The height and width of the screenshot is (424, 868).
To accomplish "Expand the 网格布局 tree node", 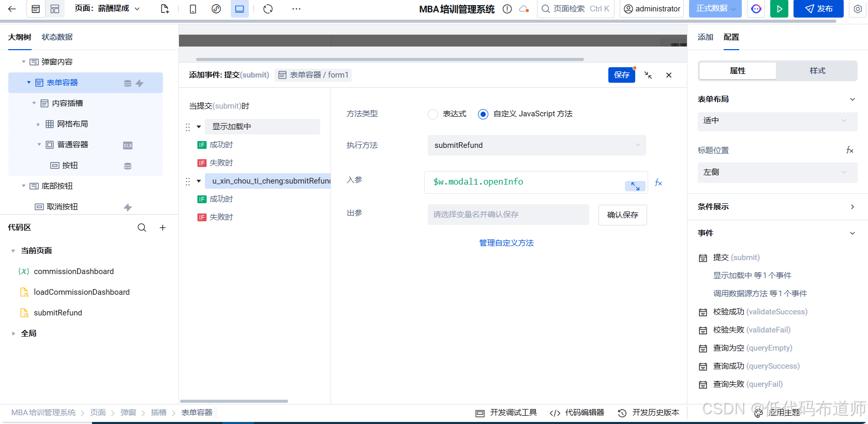I will point(38,124).
